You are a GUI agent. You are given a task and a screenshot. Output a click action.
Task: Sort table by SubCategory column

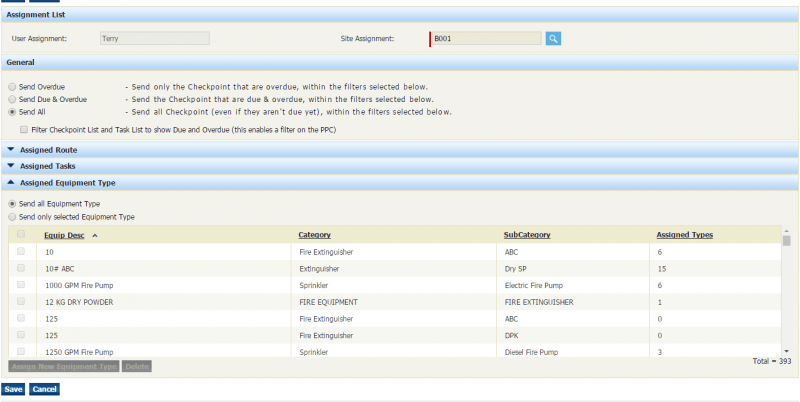click(527, 235)
